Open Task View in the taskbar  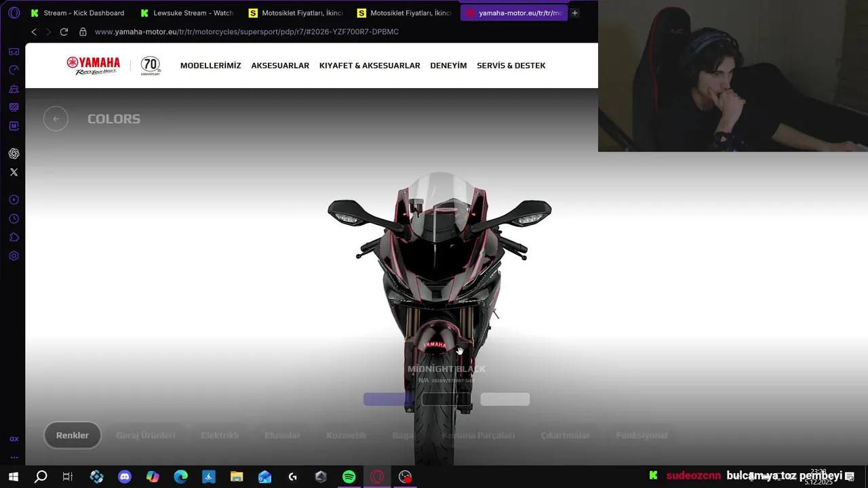point(68,476)
